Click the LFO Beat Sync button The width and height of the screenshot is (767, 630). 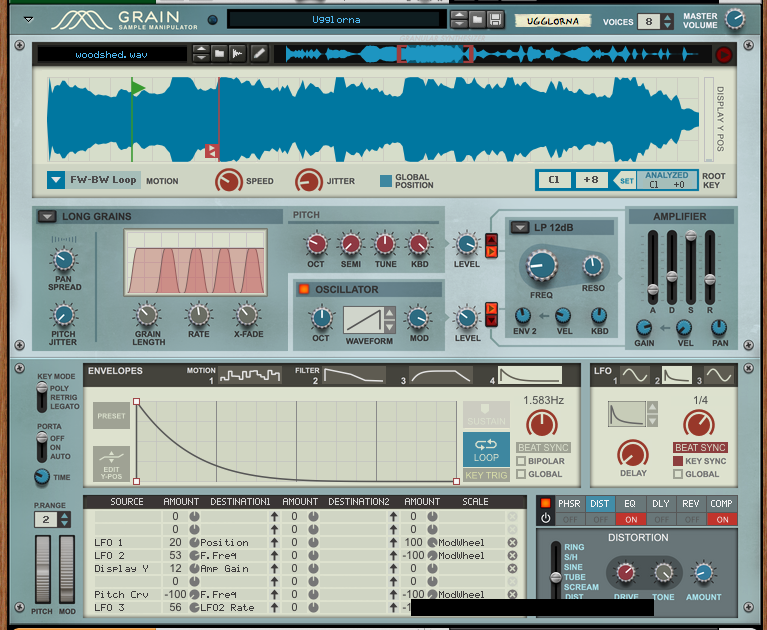pyautogui.click(x=700, y=448)
